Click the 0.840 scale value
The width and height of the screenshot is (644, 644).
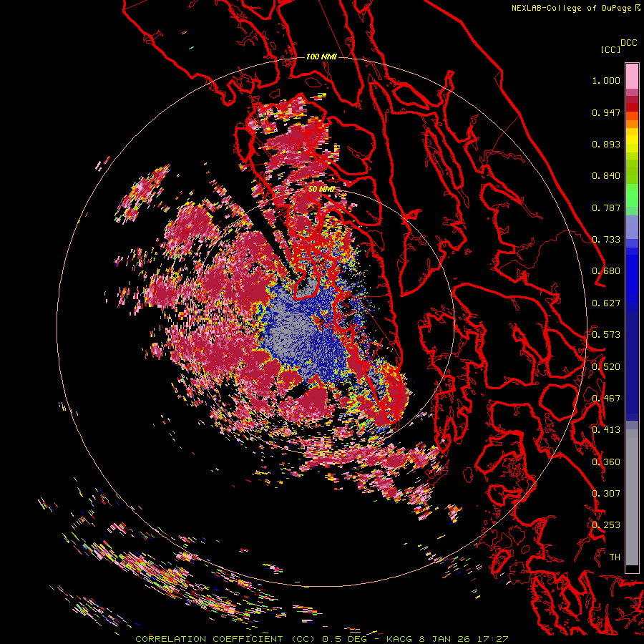[x=606, y=176]
